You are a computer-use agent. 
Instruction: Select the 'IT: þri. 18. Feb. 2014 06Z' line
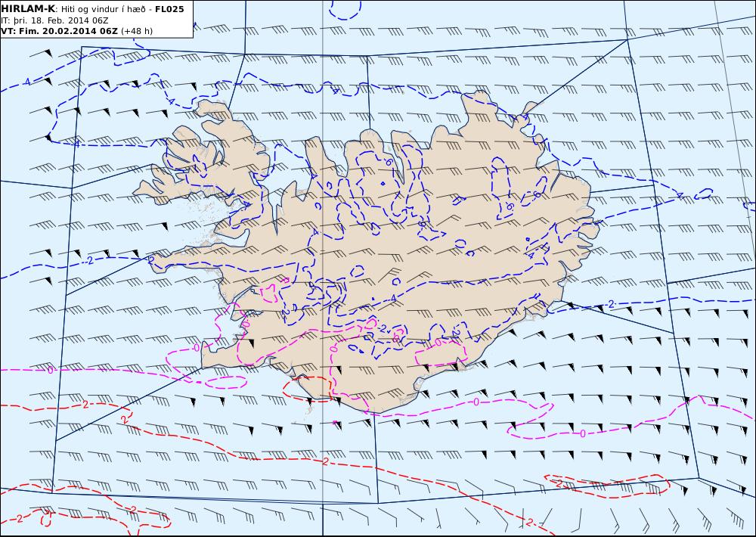(54, 20)
